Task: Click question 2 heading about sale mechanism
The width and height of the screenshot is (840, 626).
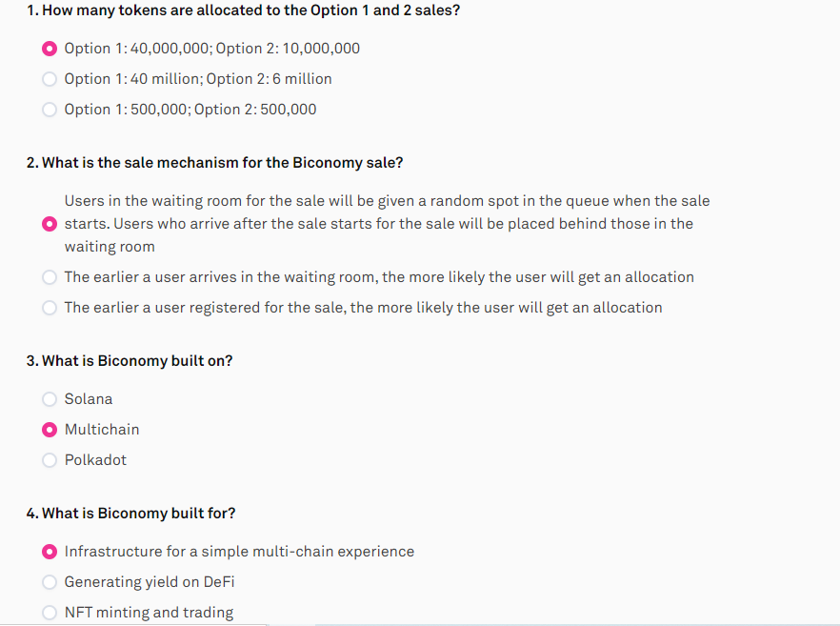Action: click(x=214, y=163)
